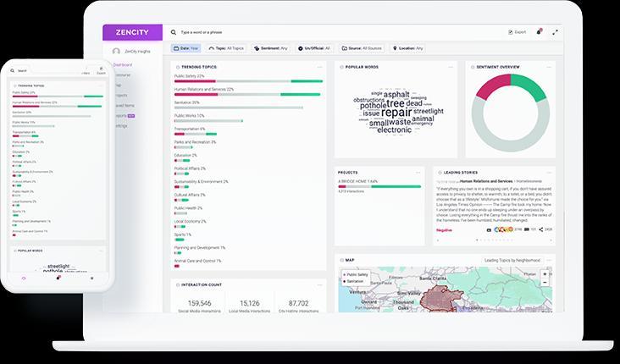
Task: Zoom in on the map
Action: (545, 274)
